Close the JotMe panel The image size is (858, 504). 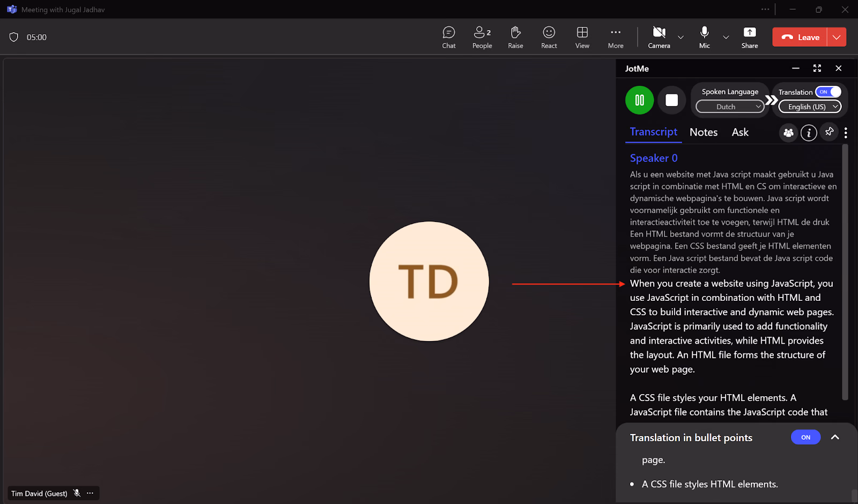click(x=839, y=68)
